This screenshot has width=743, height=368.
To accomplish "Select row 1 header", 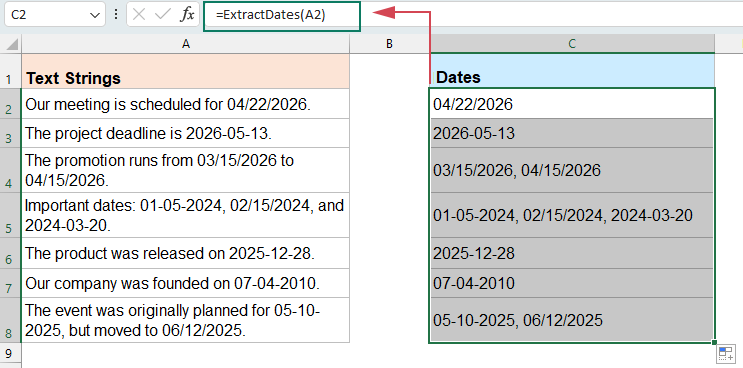I will coord(10,71).
